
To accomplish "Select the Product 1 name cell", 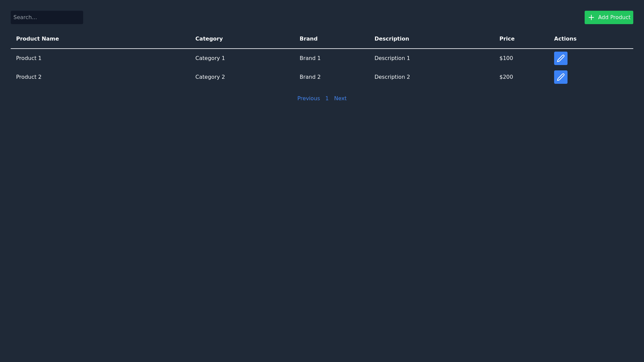I will [29, 58].
